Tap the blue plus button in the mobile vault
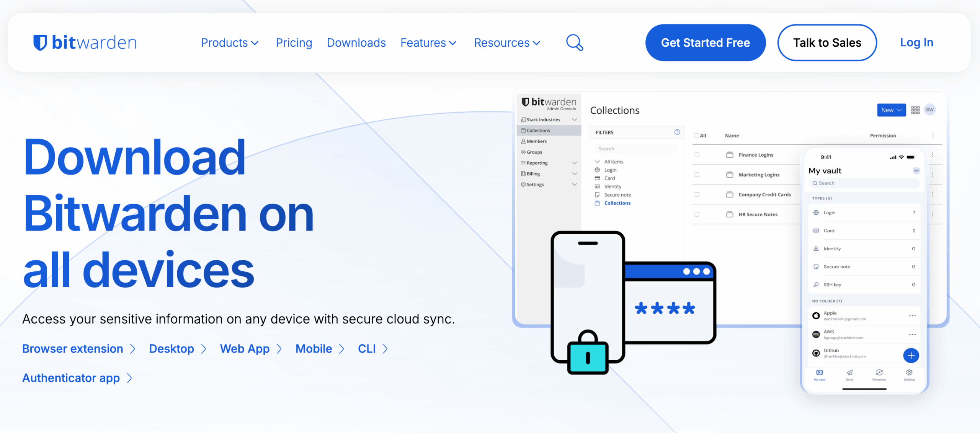 911,355
